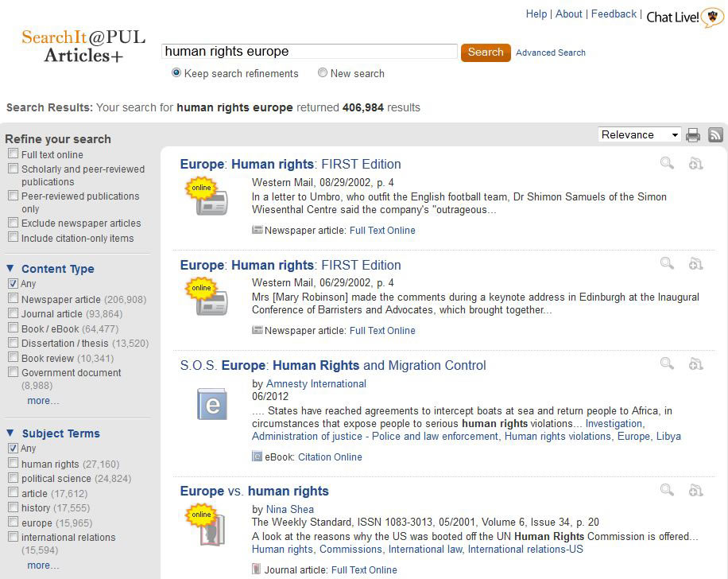Click into the search query text box
The image size is (728, 579).
coord(309,52)
